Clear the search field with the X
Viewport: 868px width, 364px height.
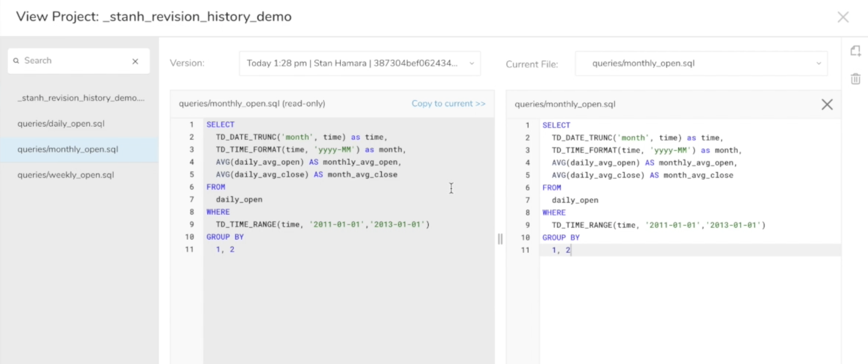click(x=135, y=61)
